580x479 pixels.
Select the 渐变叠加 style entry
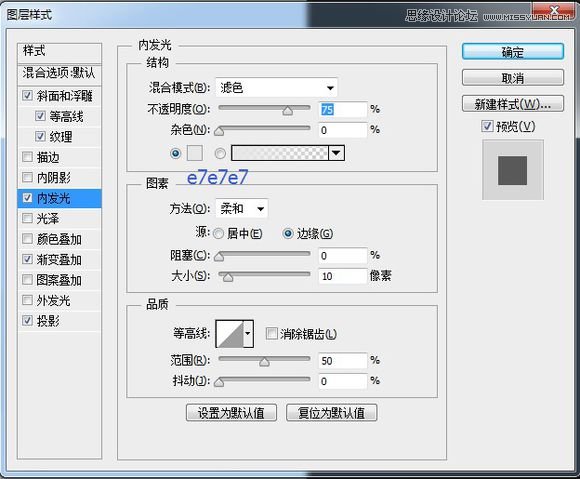[x=59, y=260]
